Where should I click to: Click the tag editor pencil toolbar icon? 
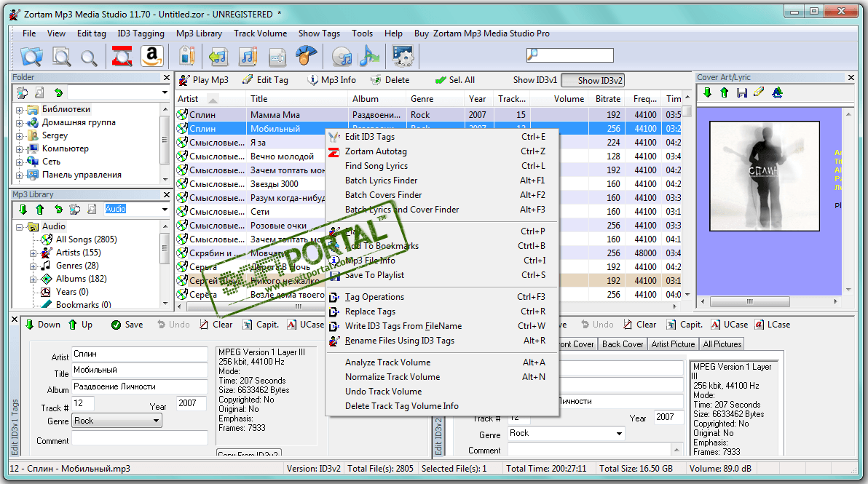188,56
